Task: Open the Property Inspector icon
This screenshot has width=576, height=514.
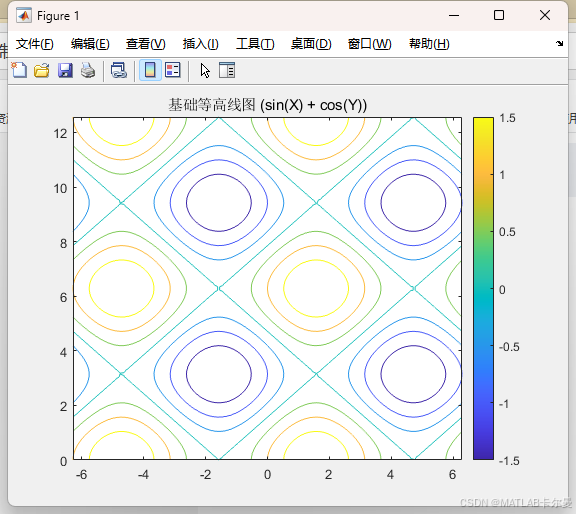Action: [227, 70]
